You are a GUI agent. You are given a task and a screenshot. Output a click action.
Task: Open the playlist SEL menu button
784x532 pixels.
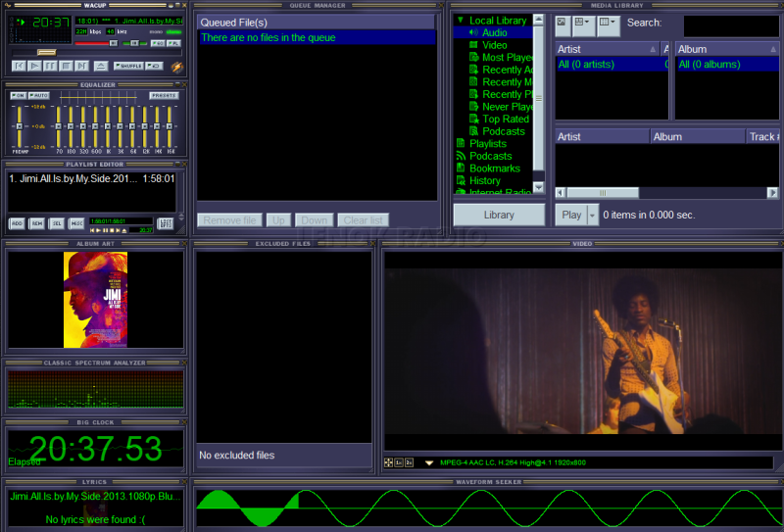(57, 223)
